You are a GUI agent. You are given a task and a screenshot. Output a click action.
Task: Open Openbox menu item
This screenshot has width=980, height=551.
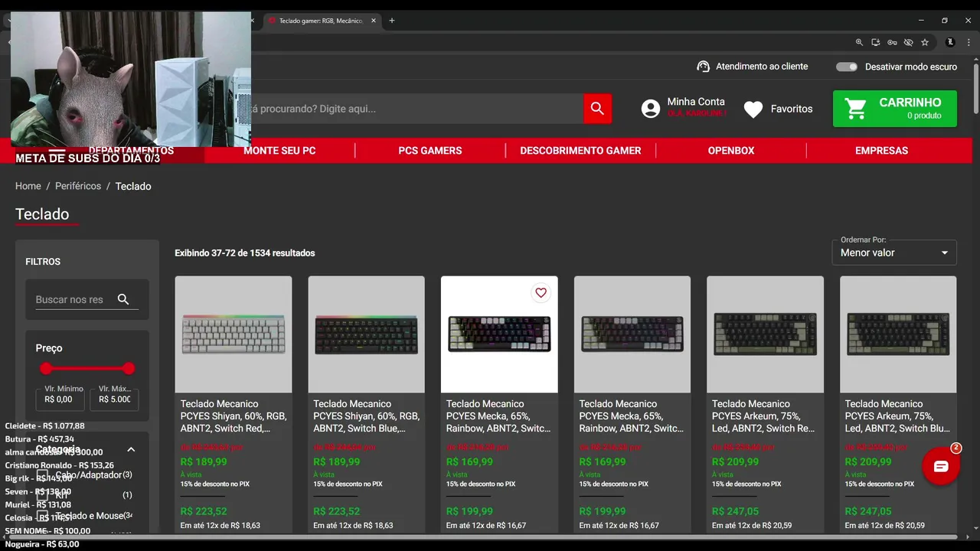731,151
